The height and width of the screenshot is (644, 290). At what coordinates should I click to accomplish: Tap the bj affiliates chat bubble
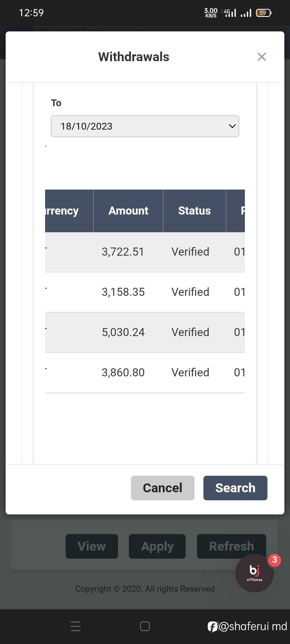255,573
